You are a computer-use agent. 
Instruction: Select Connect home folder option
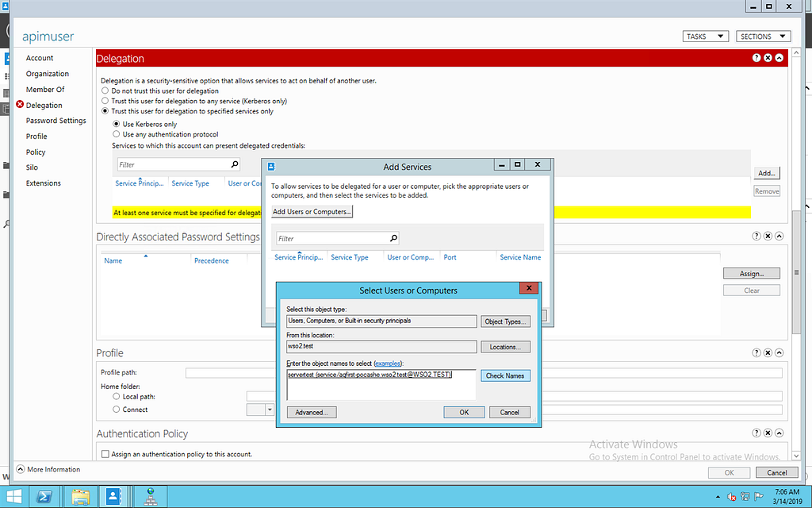(117, 409)
